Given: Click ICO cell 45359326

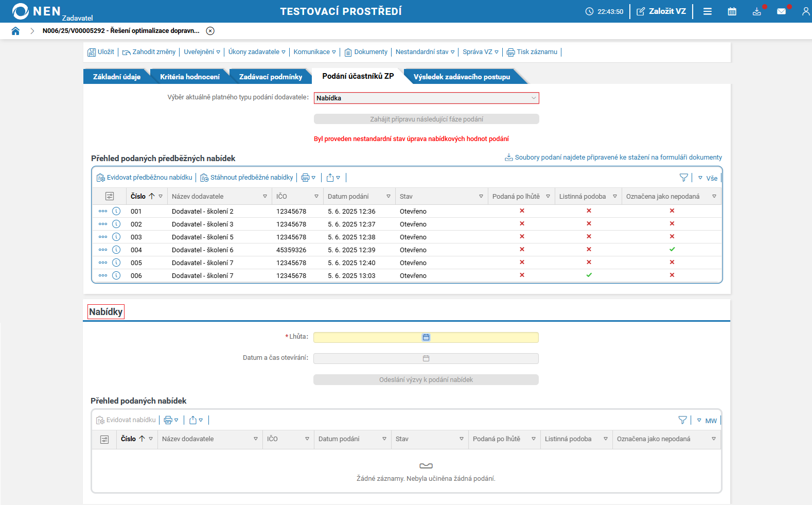Looking at the screenshot, I should (291, 250).
